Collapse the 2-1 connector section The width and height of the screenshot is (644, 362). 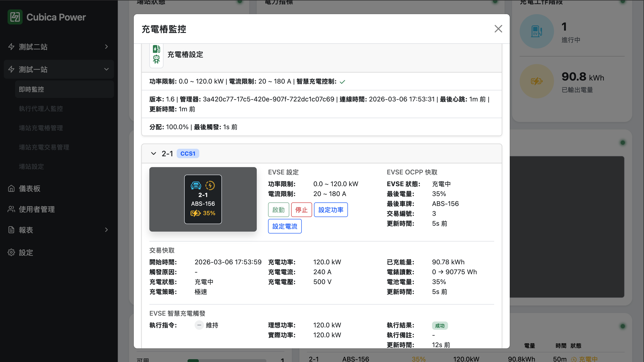tap(154, 153)
